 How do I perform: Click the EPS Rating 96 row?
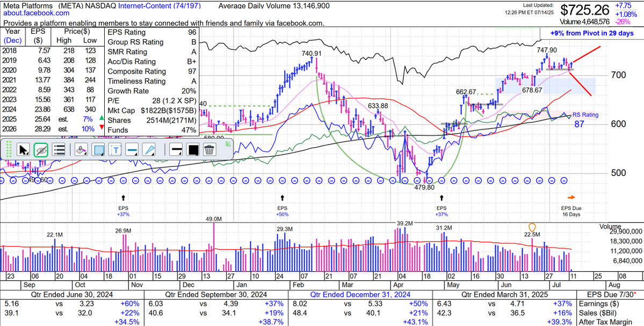152,32
